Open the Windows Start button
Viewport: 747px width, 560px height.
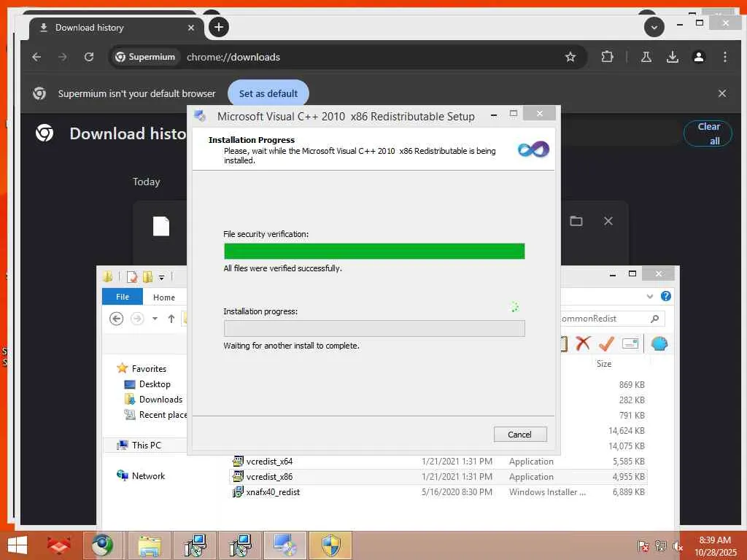(18, 545)
